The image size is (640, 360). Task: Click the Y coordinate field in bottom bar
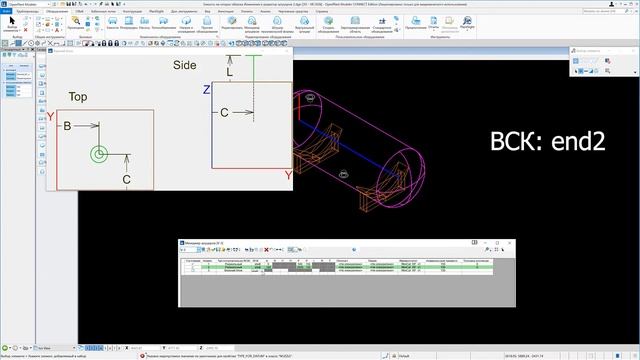(x=182, y=348)
